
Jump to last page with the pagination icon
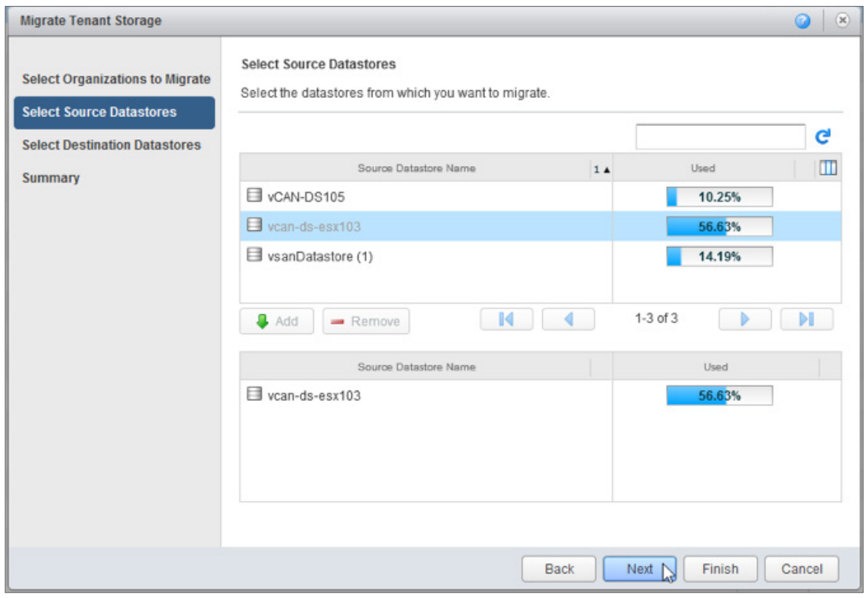click(x=807, y=319)
